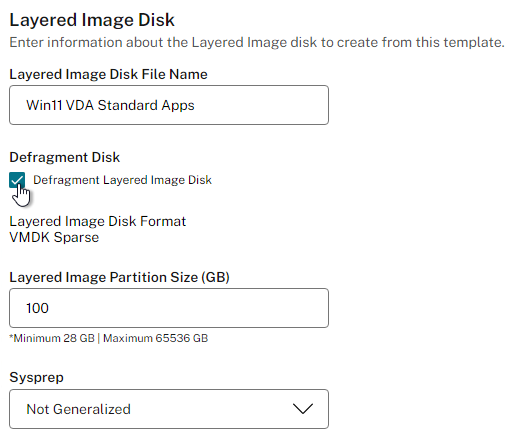Click the 'Maximum 65536 GB' hint text
518x442 pixels.
click(155, 338)
